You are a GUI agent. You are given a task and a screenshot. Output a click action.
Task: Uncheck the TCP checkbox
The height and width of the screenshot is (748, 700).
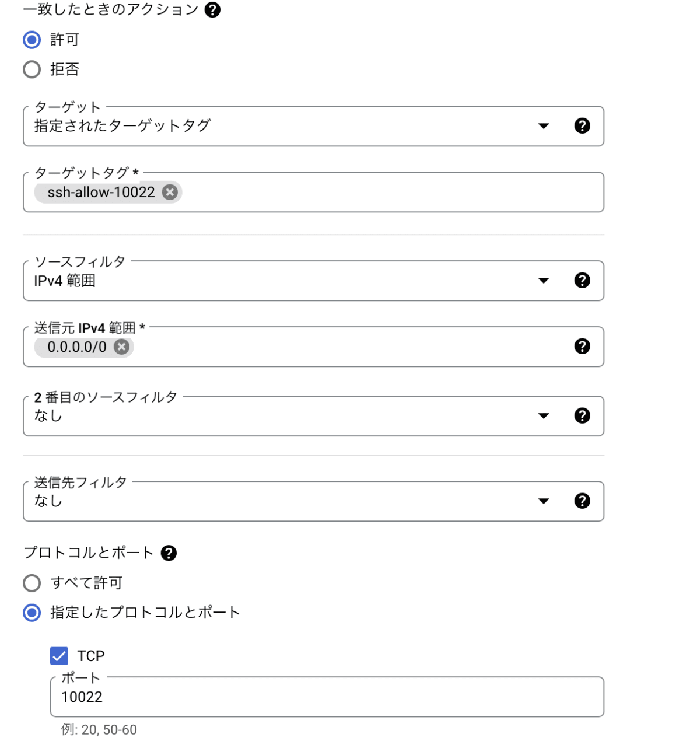coord(59,656)
